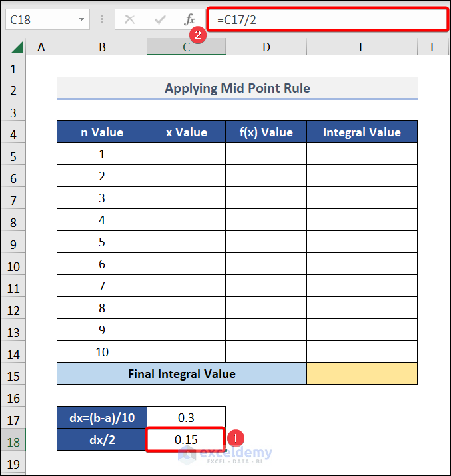Select column E header
Screen dimensions: 451x476
pos(362,47)
